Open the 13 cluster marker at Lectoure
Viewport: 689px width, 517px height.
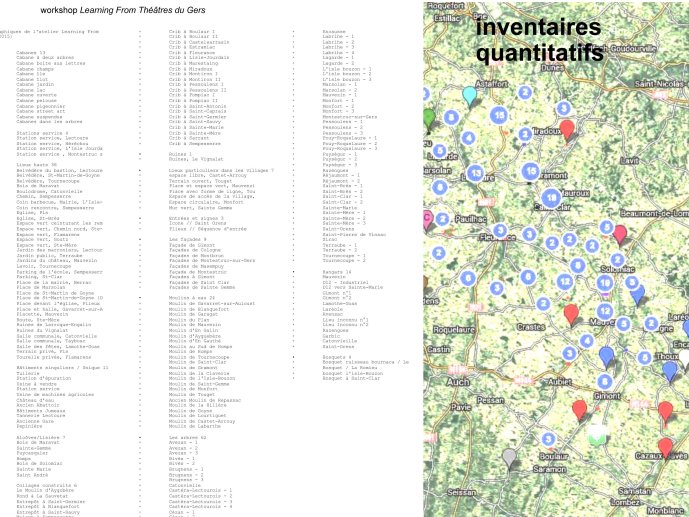coord(476,173)
